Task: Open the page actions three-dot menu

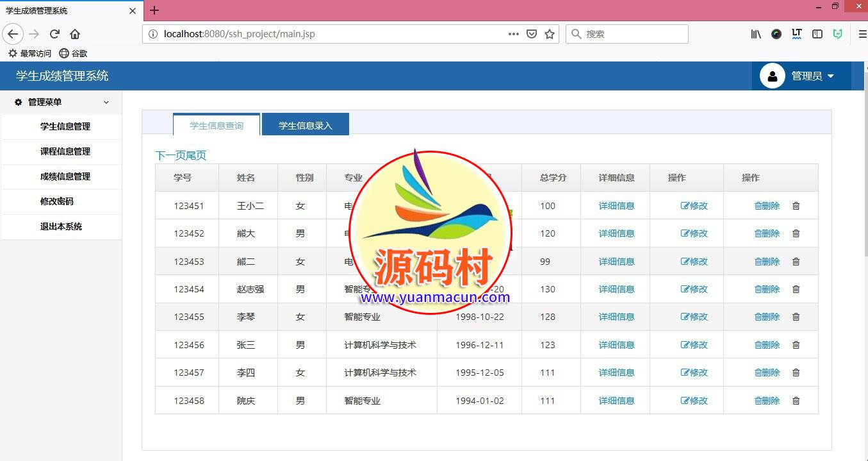Action: point(513,34)
